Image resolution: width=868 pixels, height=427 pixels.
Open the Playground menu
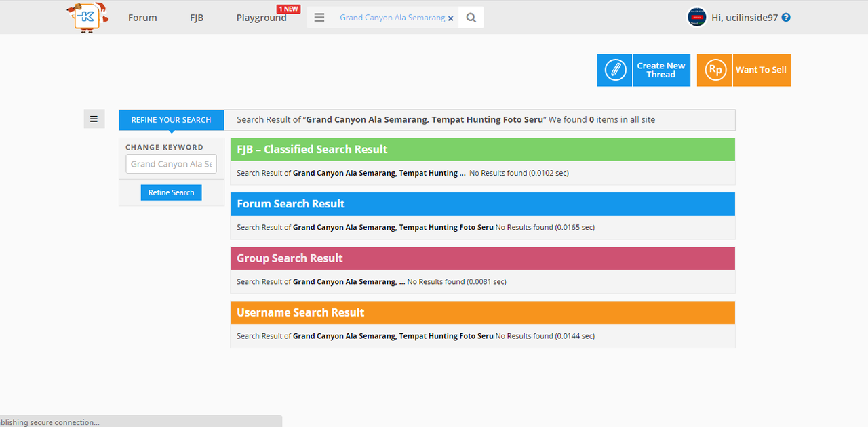point(261,18)
